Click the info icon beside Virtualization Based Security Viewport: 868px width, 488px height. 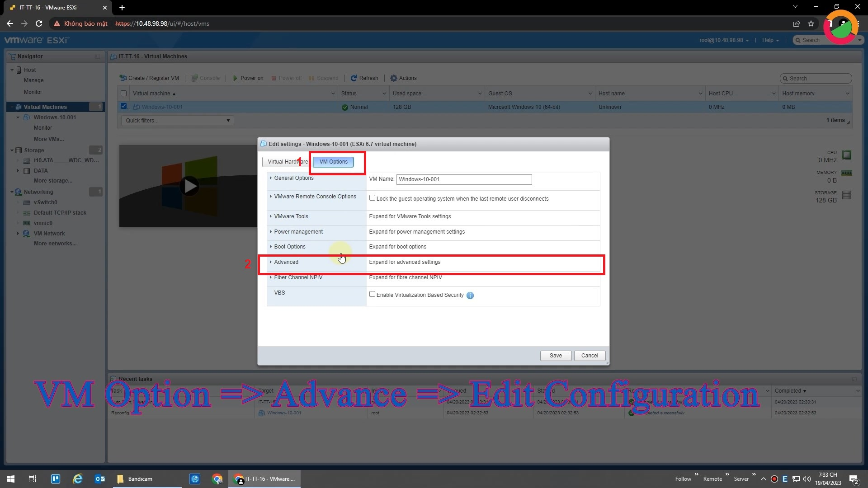(470, 296)
